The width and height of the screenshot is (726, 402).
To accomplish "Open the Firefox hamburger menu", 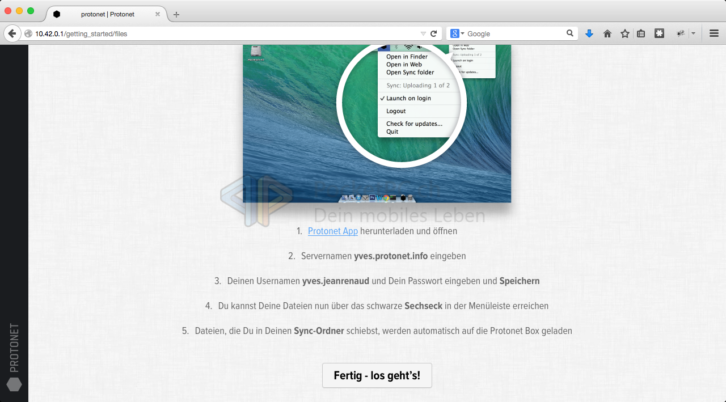I will pyautogui.click(x=713, y=33).
